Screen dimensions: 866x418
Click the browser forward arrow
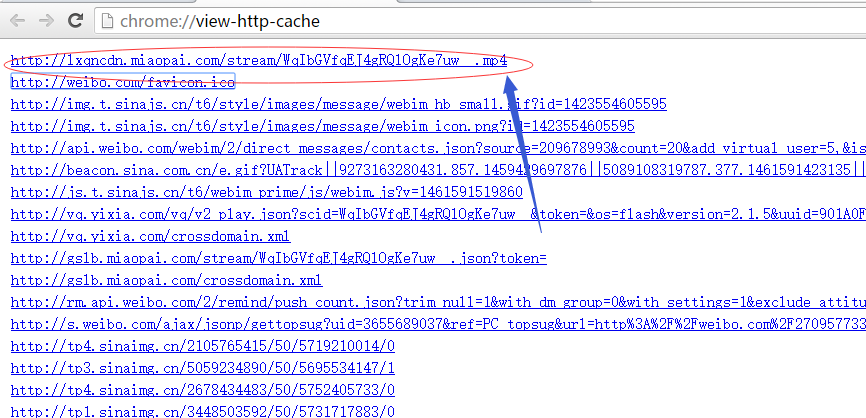pos(46,21)
